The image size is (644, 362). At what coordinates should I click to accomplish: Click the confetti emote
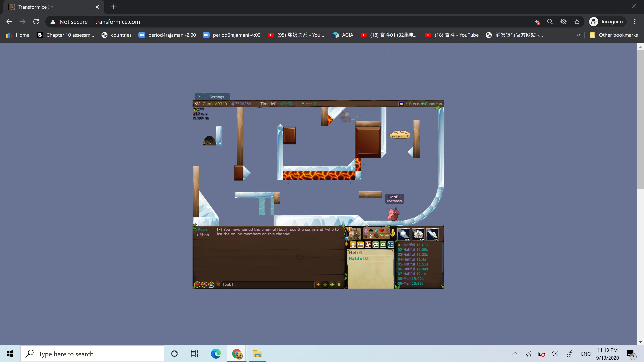382,236
